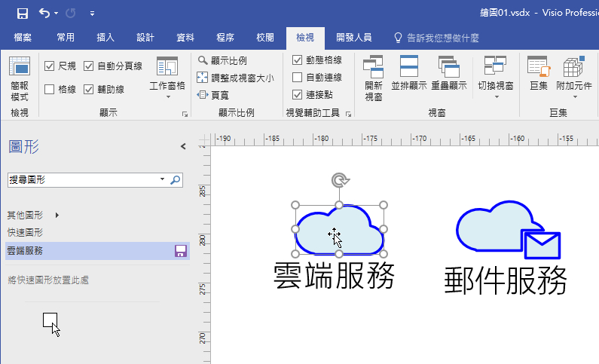Click the 郵件服務 text label on canvas

point(506,280)
